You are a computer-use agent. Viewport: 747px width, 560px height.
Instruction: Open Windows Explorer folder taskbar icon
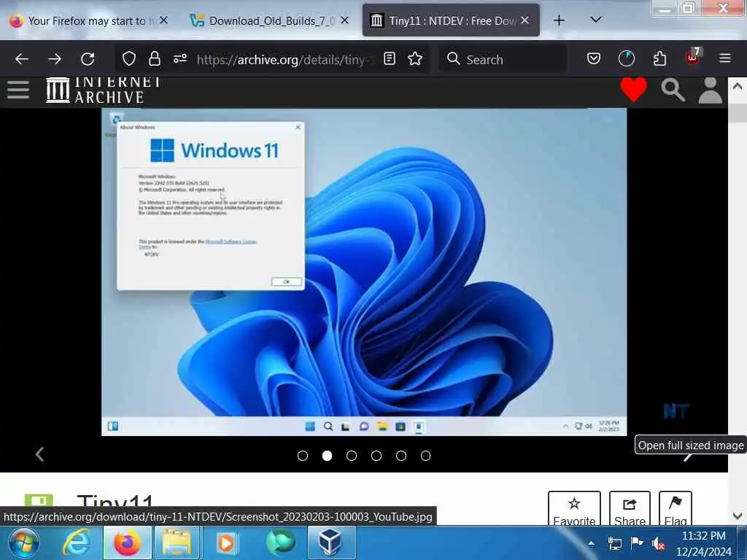[x=177, y=542]
